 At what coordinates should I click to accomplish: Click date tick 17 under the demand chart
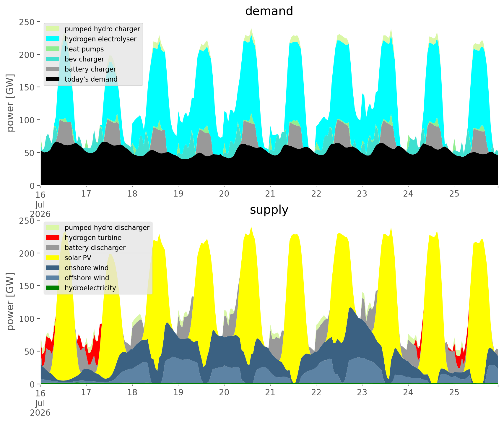(86, 194)
